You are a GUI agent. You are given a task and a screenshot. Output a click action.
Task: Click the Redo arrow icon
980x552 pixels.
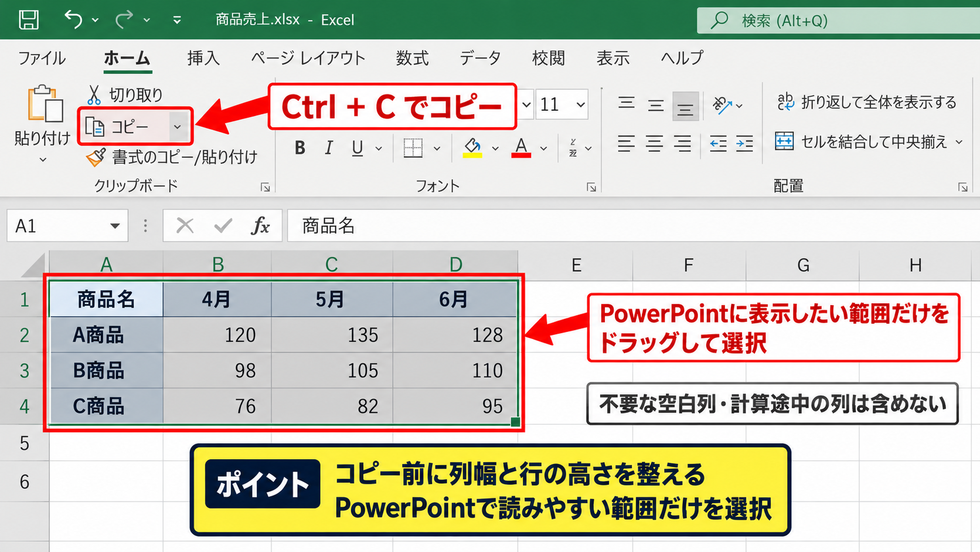124,19
